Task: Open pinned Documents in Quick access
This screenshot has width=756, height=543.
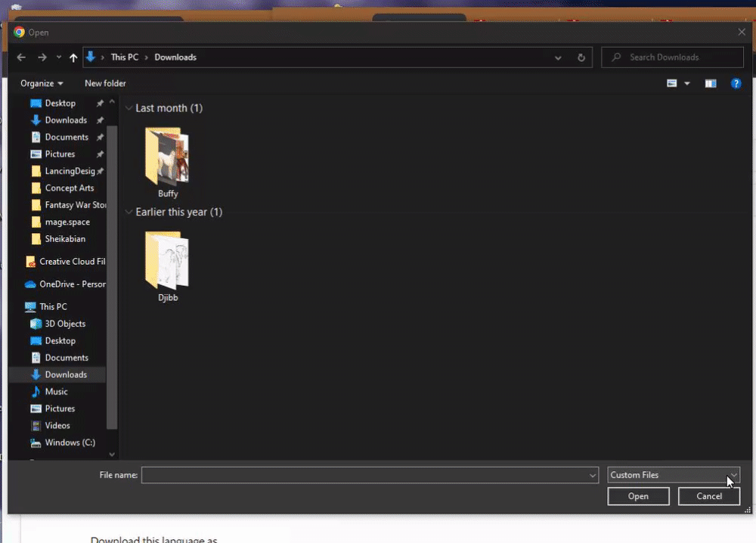Action: tap(67, 137)
